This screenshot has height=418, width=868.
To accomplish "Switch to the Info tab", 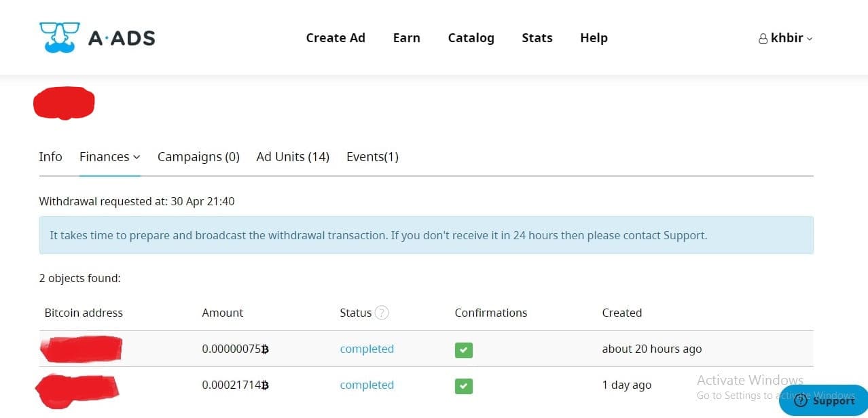I will coord(50,157).
